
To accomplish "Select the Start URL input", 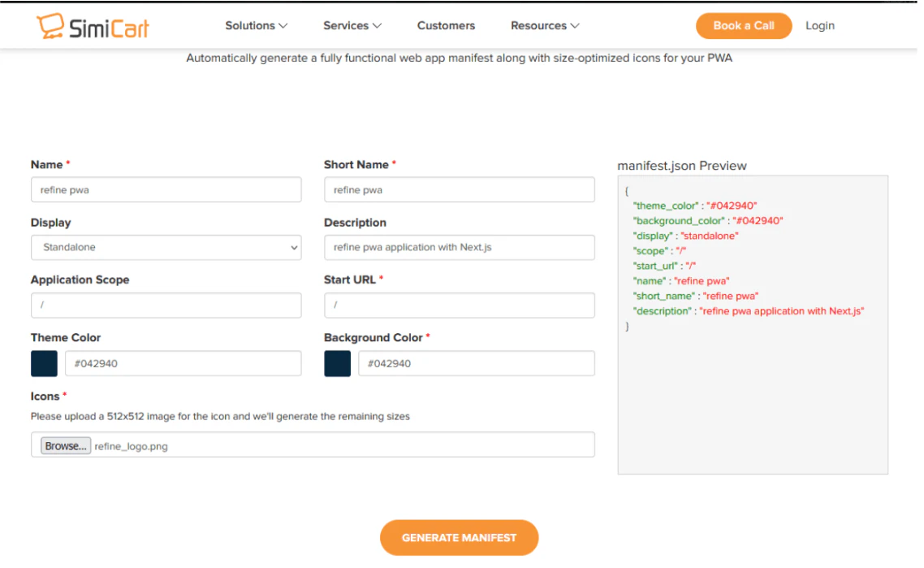I will pyautogui.click(x=459, y=305).
